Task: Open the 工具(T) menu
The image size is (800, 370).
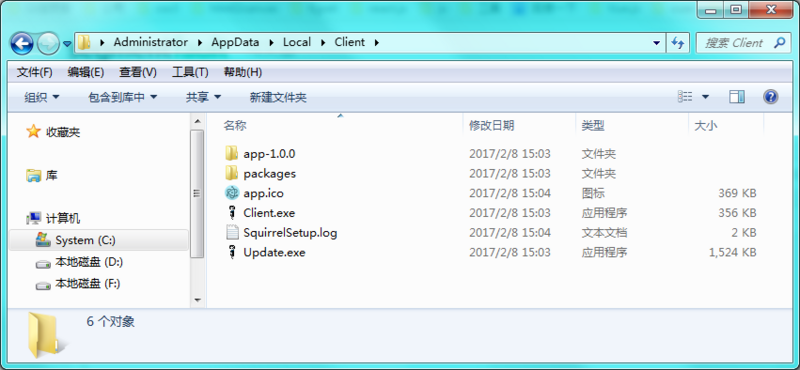Action: (x=190, y=72)
